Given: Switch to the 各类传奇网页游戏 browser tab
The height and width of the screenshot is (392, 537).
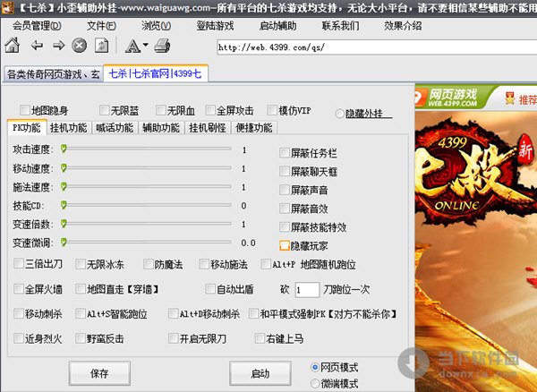Looking at the screenshot, I should 53,74.
